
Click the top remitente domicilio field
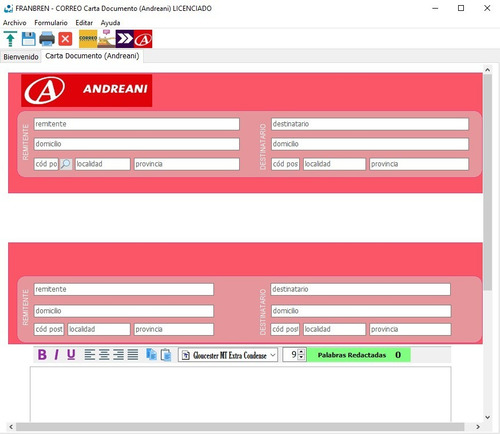pos(137,144)
